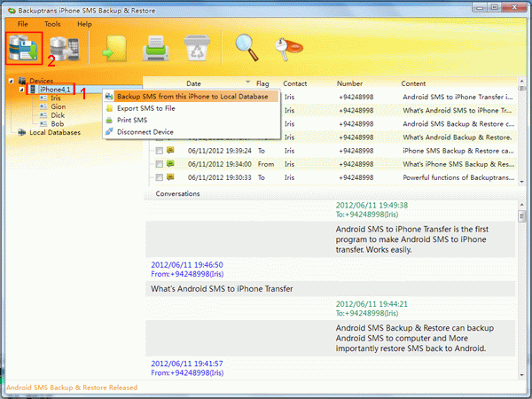The height and width of the screenshot is (399, 532).
Task: Tick checkbox for 06/11/2012 19:34:00 message
Action: pos(159,164)
